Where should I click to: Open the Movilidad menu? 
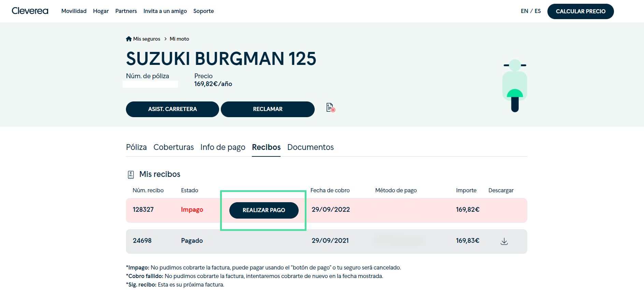[x=74, y=11]
